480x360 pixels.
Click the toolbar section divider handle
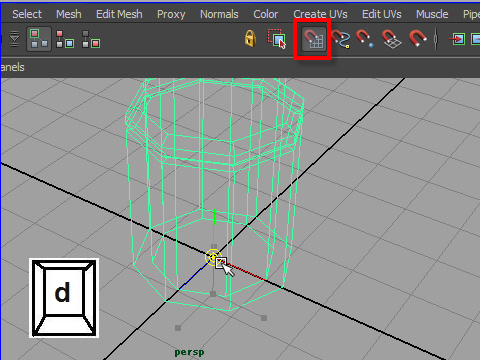click(x=436, y=39)
